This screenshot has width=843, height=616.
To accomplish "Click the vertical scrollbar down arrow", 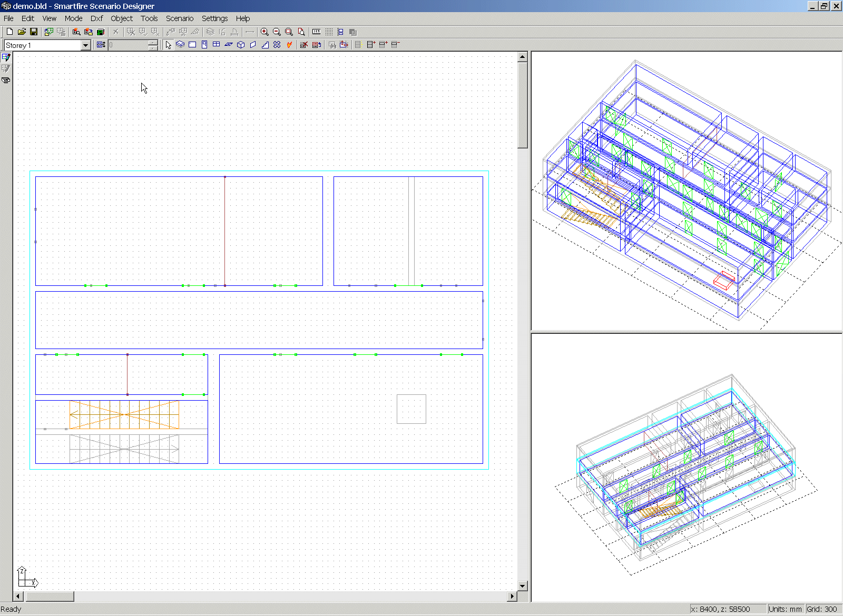I will click(523, 585).
